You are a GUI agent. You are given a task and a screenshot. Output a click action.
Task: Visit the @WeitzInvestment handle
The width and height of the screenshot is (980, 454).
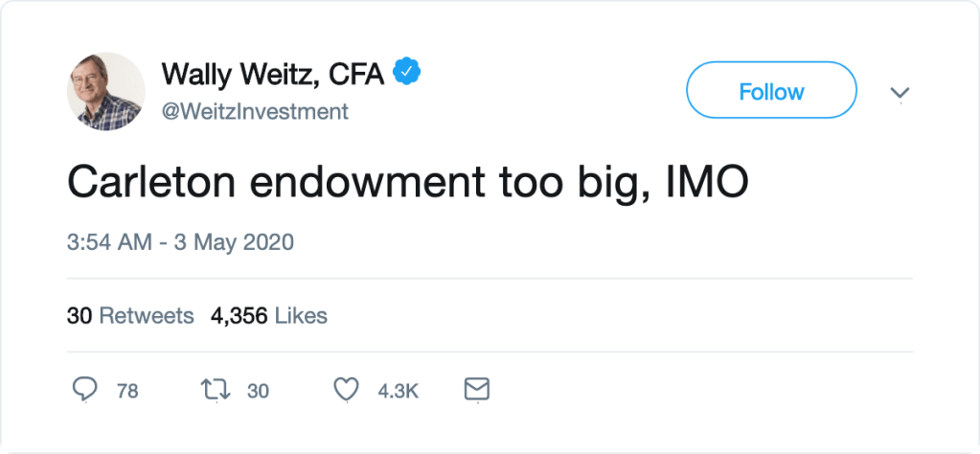click(x=255, y=112)
